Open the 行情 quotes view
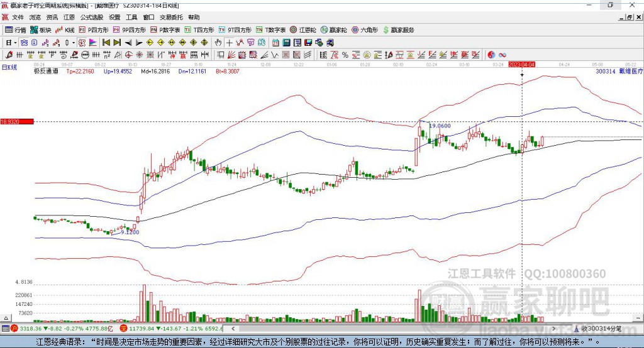 click(x=15, y=30)
